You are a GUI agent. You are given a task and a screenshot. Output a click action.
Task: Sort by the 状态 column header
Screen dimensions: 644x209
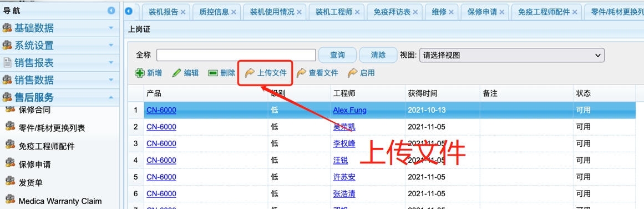click(604, 93)
